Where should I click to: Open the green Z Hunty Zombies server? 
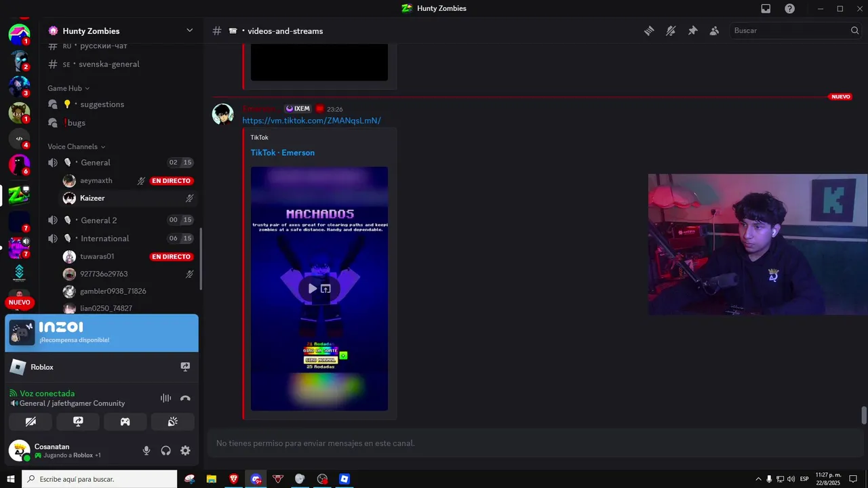click(x=19, y=195)
